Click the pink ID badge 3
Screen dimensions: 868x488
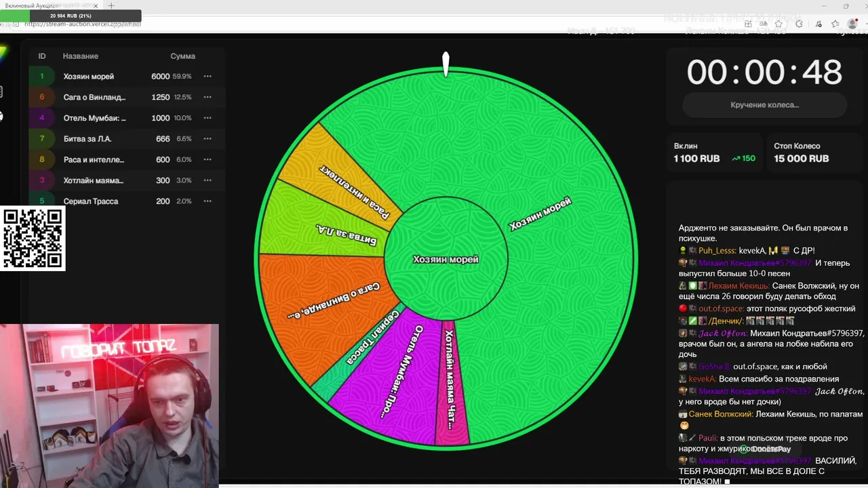[42, 180]
